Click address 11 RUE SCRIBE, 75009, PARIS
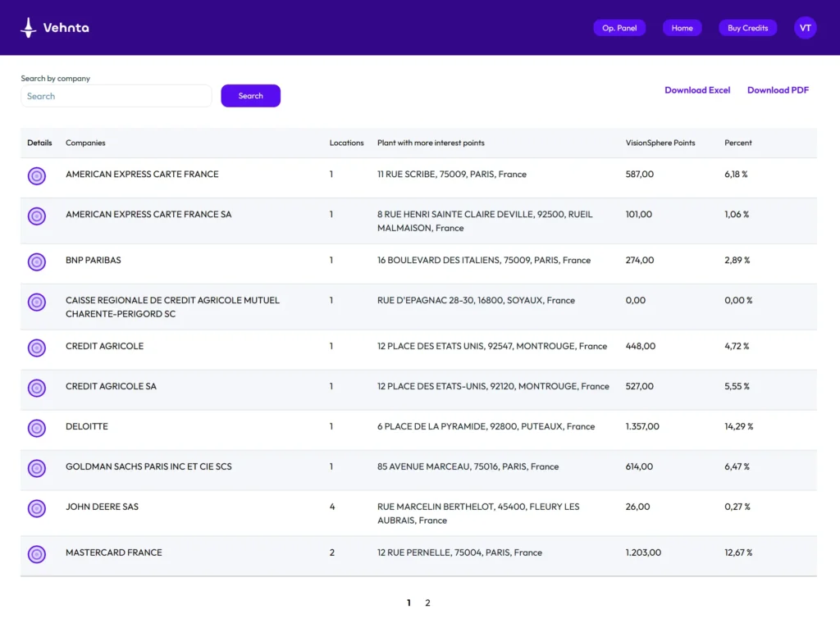 click(452, 175)
